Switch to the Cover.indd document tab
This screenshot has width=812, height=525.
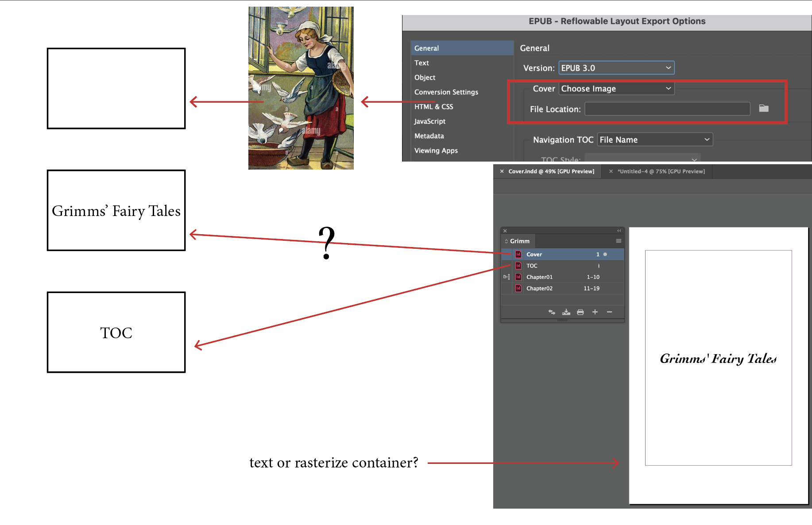(x=551, y=171)
